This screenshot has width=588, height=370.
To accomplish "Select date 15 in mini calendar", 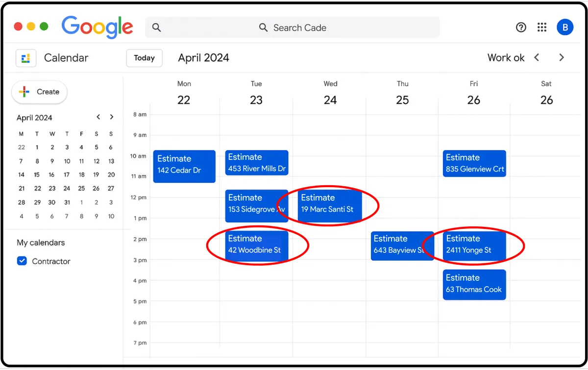I will coord(37,174).
